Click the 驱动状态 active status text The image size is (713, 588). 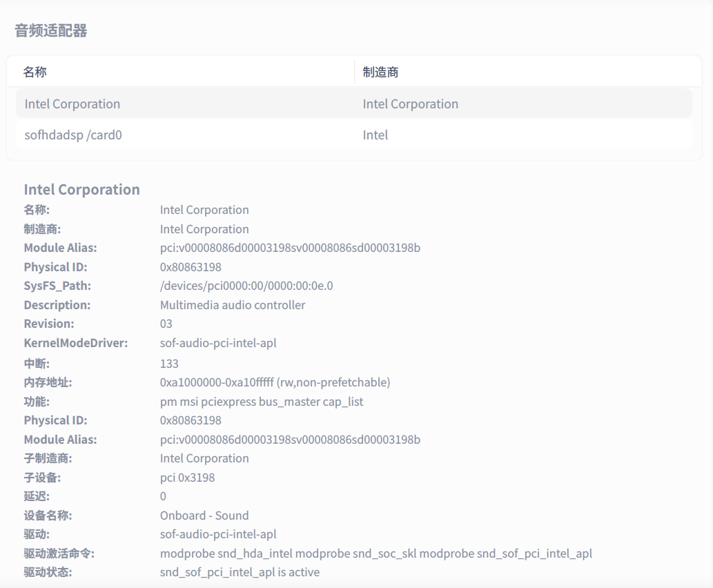[239, 571]
